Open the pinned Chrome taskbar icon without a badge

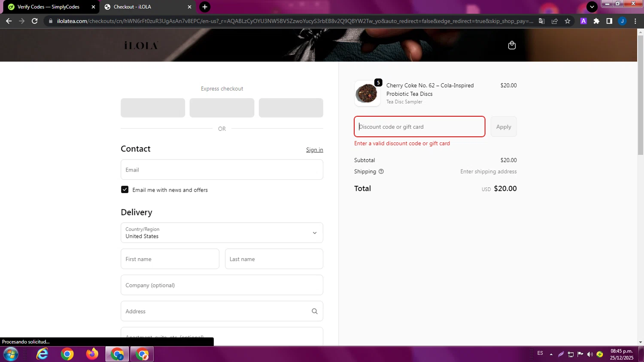point(67,354)
